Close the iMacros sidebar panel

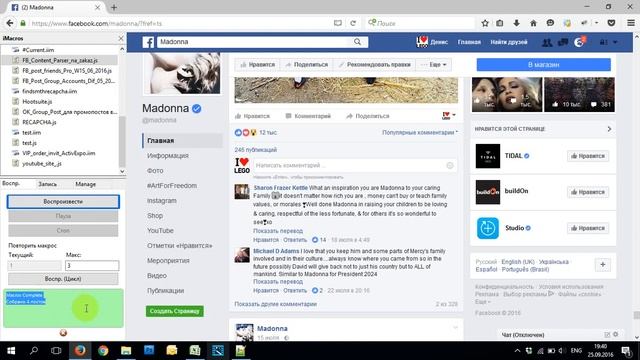point(121,38)
